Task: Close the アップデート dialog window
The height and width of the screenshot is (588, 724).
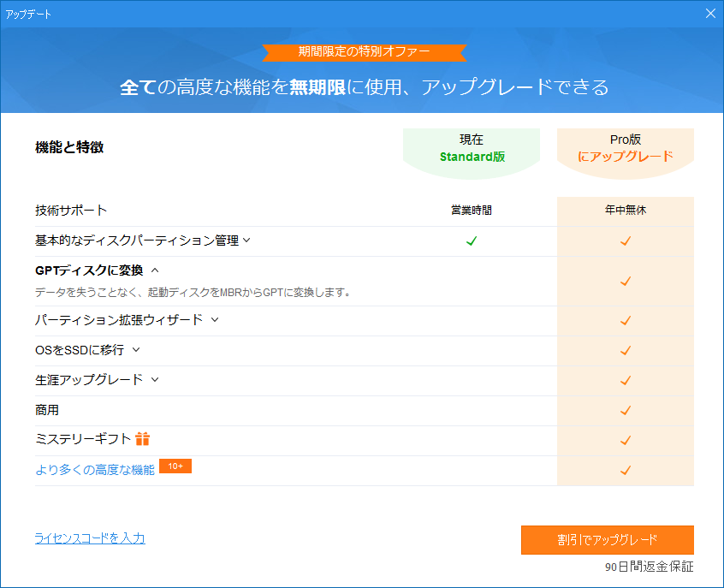Action: (710, 14)
